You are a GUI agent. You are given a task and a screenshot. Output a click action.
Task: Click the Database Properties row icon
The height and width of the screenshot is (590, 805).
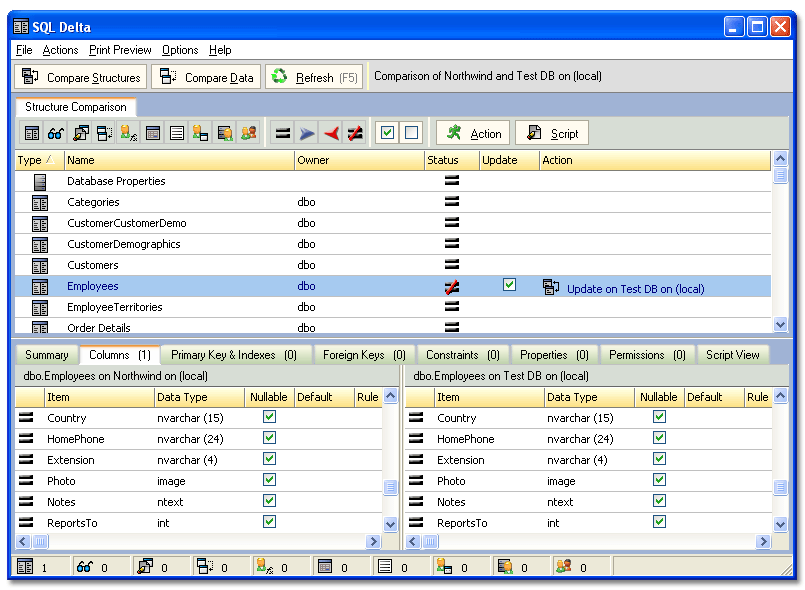(x=40, y=182)
